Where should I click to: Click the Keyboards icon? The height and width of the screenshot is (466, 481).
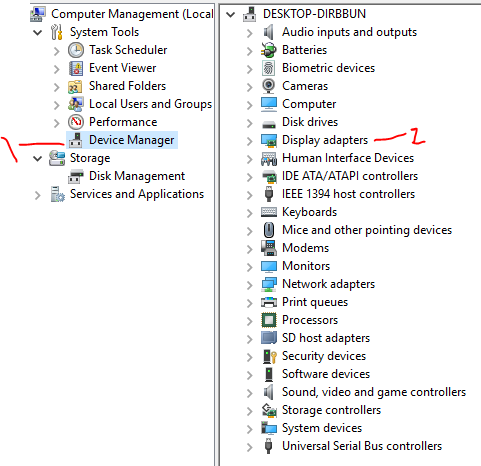pyautogui.click(x=269, y=212)
